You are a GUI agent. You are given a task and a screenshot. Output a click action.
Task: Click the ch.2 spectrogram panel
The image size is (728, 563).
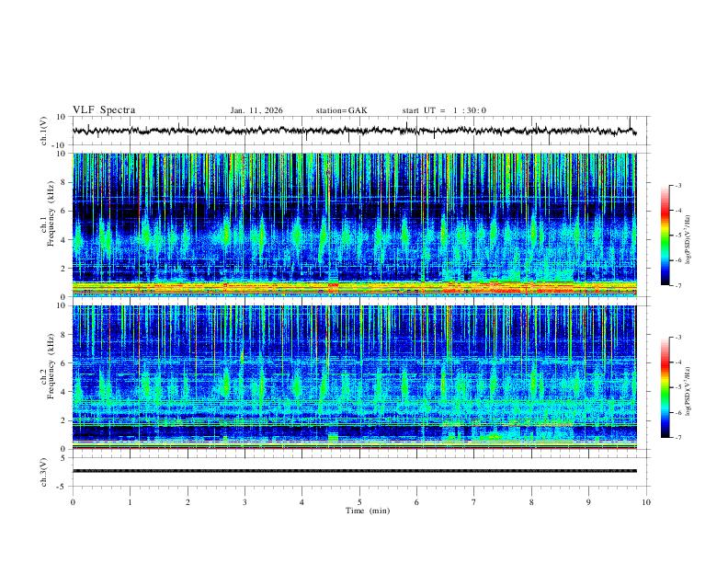pos(354,377)
